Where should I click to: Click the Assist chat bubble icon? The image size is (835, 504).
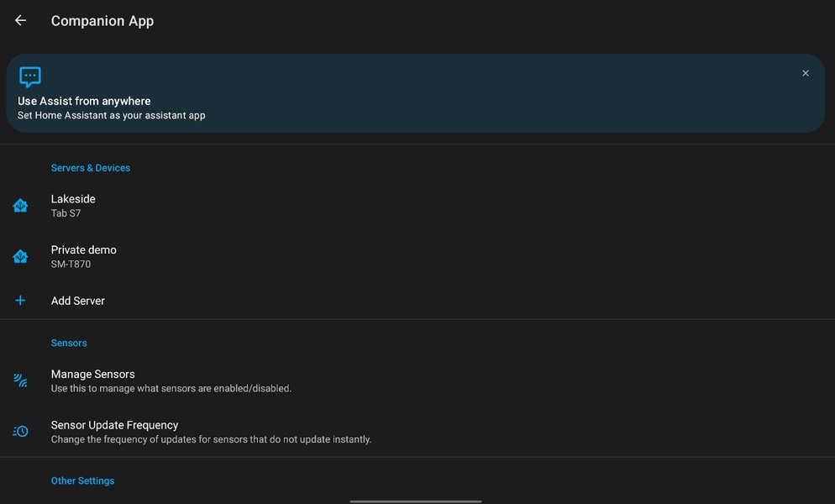click(x=30, y=77)
